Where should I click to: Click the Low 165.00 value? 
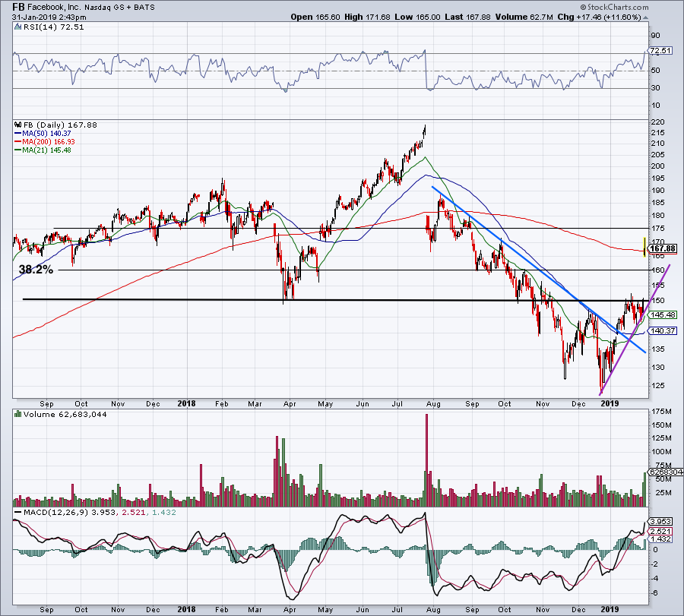click(417, 17)
